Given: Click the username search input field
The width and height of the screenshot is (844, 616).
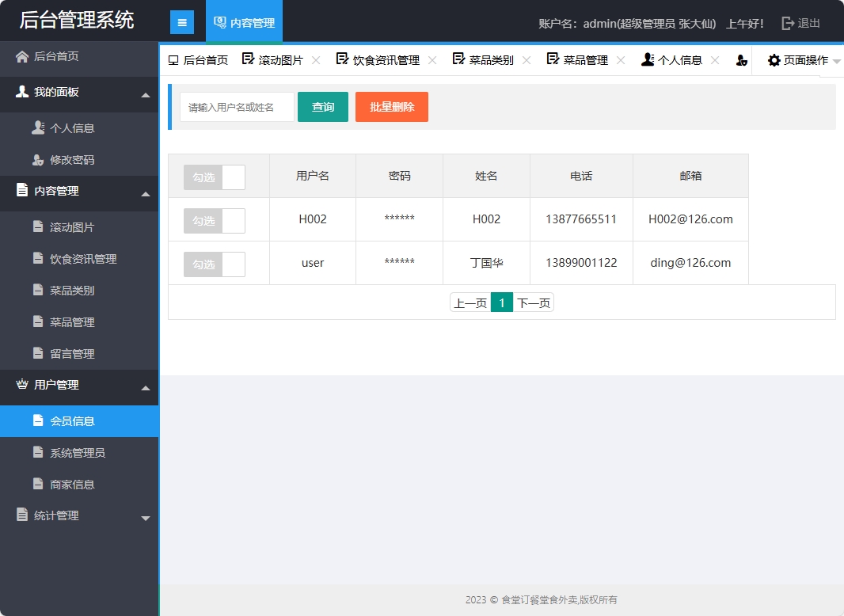Looking at the screenshot, I should pyautogui.click(x=238, y=106).
